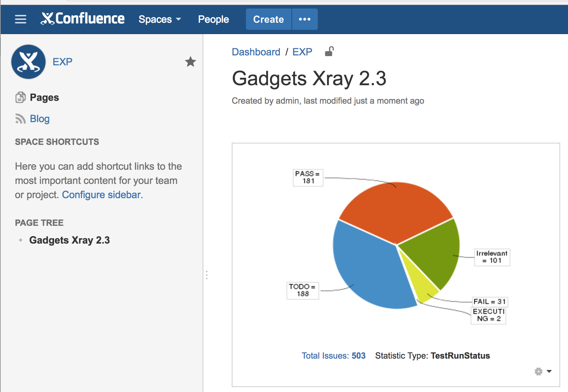
Task: Open the Total Issues: 503 link
Action: [333, 356]
